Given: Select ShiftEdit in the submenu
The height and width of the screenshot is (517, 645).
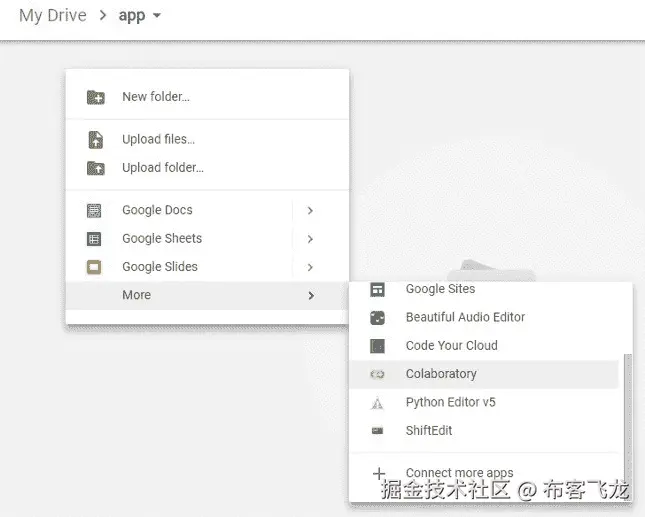Looking at the screenshot, I should 484,431.
